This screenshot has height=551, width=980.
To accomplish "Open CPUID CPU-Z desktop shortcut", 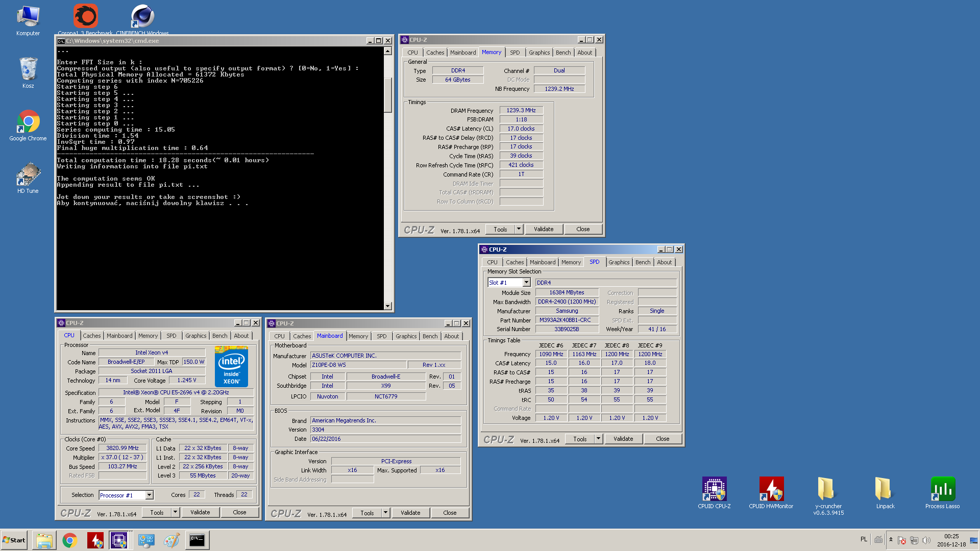I will pos(714,493).
